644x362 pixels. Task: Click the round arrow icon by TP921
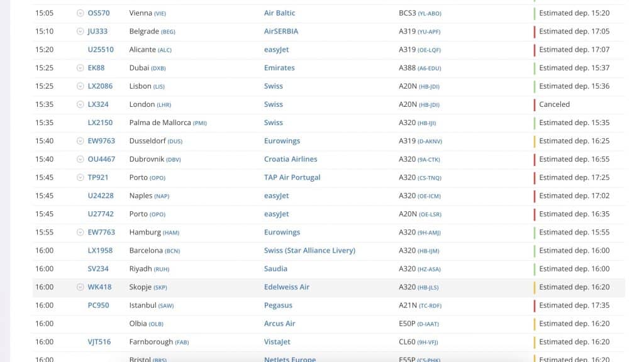[80, 177]
